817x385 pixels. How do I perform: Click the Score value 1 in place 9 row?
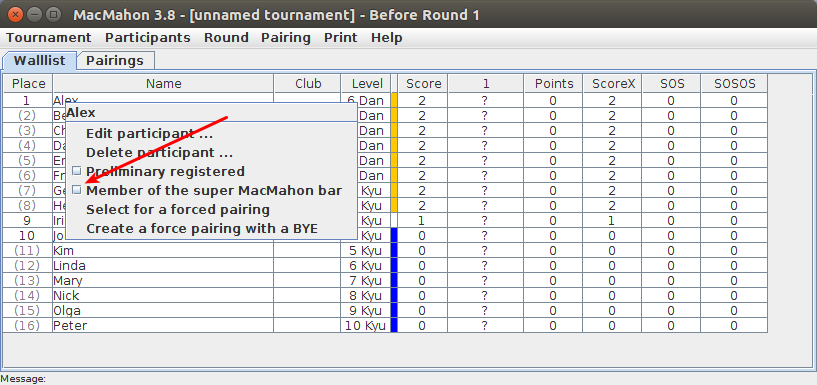click(x=423, y=220)
